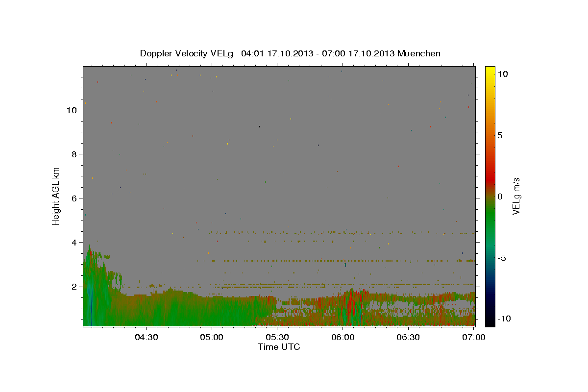
Task: Click the 06:00 time tick label
Action: coord(343,337)
